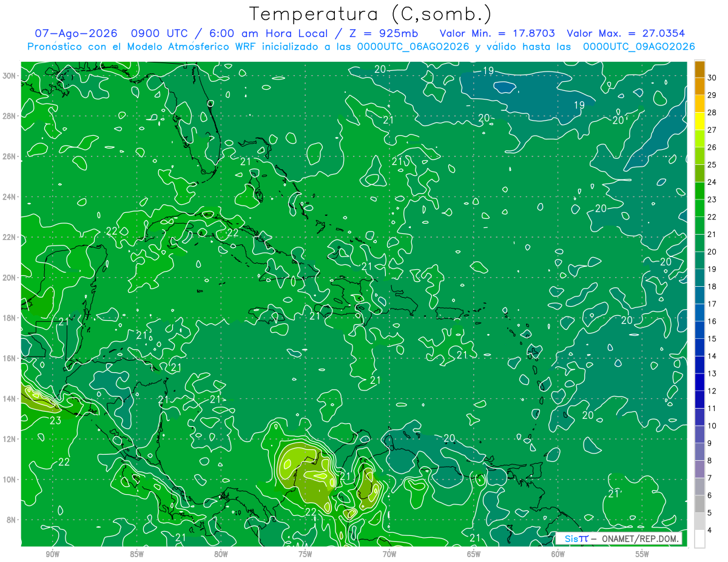The image size is (728, 562).
Task: Click the "0900 UTC" time text
Action: pos(160,33)
